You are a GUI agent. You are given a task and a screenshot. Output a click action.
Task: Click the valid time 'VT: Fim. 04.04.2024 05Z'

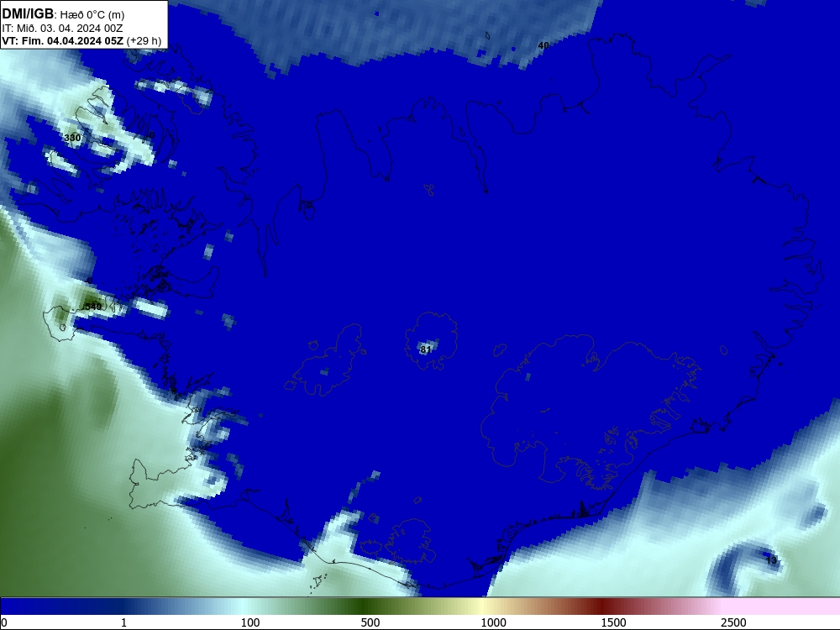63,40
